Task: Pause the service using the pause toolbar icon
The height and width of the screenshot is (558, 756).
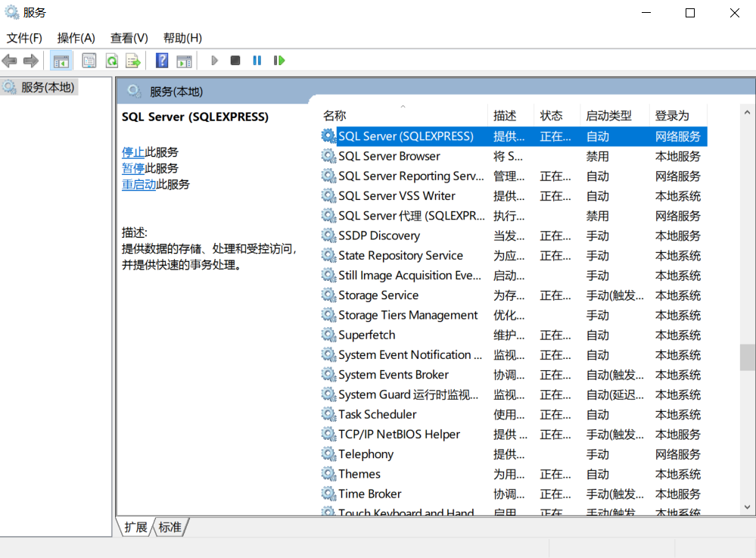Action: [x=257, y=60]
